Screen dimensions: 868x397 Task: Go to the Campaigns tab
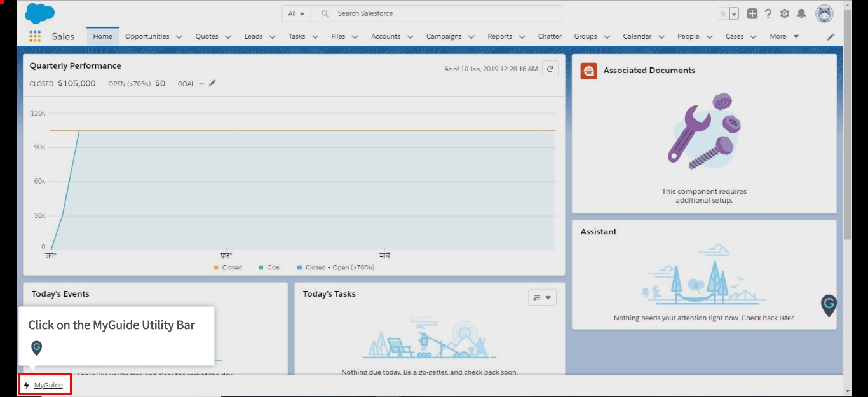[444, 37]
